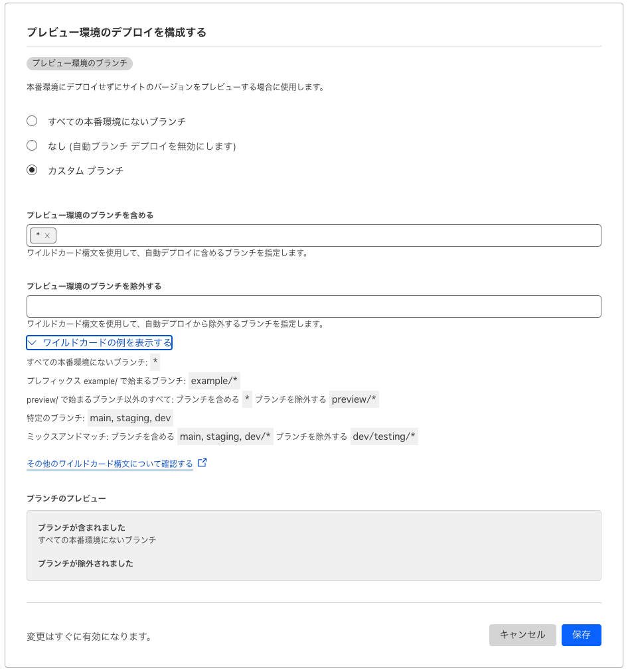The image size is (632, 672).
Task: Focus the include preview branches input field
Action: [325, 235]
